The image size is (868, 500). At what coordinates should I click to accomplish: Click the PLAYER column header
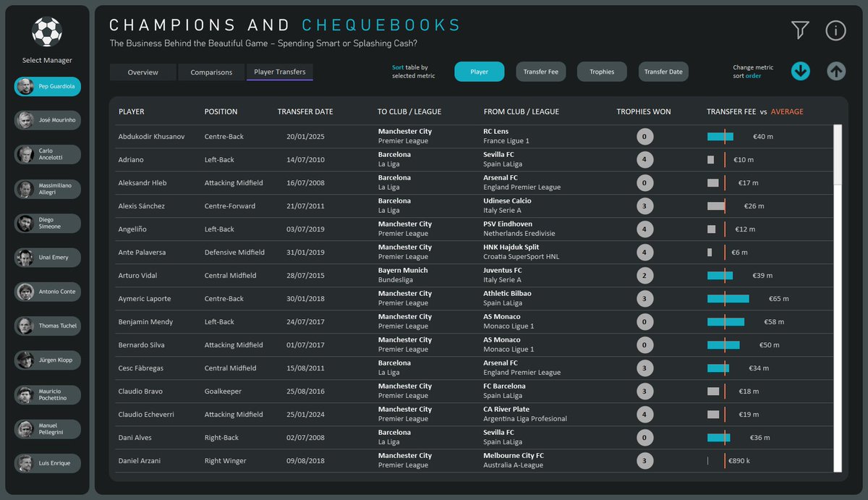click(132, 112)
